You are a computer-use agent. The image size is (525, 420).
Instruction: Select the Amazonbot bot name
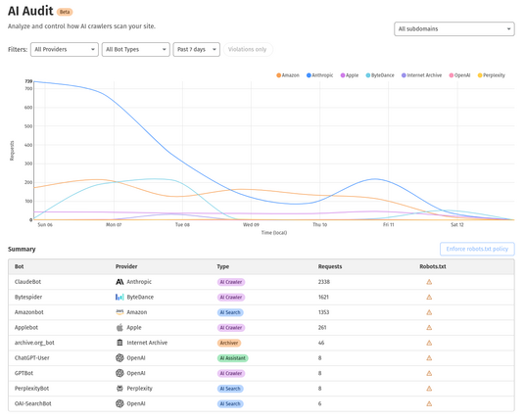coord(29,312)
